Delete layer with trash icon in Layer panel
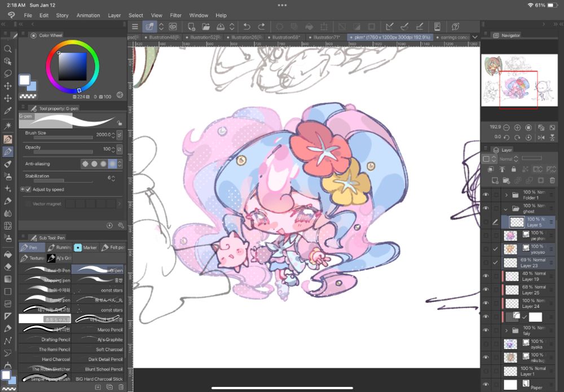The image size is (564, 392). point(552,180)
